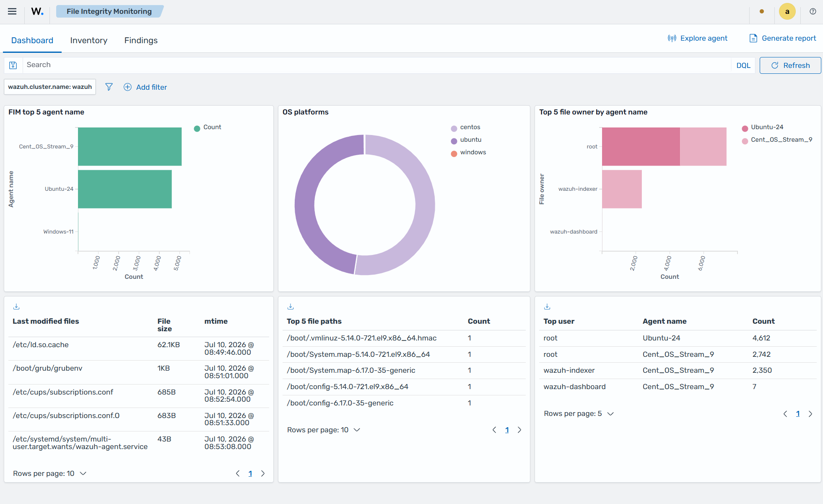
Task: Toggle the ubuntu legend entry
Action: coord(466,140)
